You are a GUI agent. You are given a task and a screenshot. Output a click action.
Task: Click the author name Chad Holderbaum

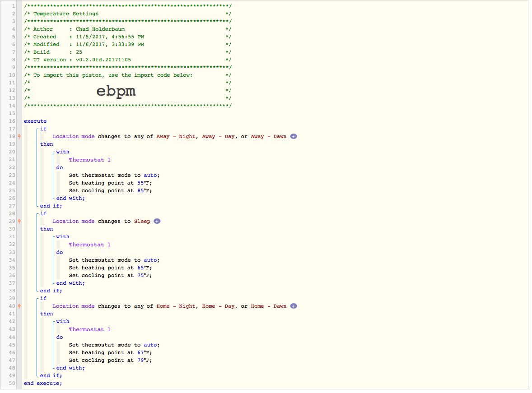100,29
